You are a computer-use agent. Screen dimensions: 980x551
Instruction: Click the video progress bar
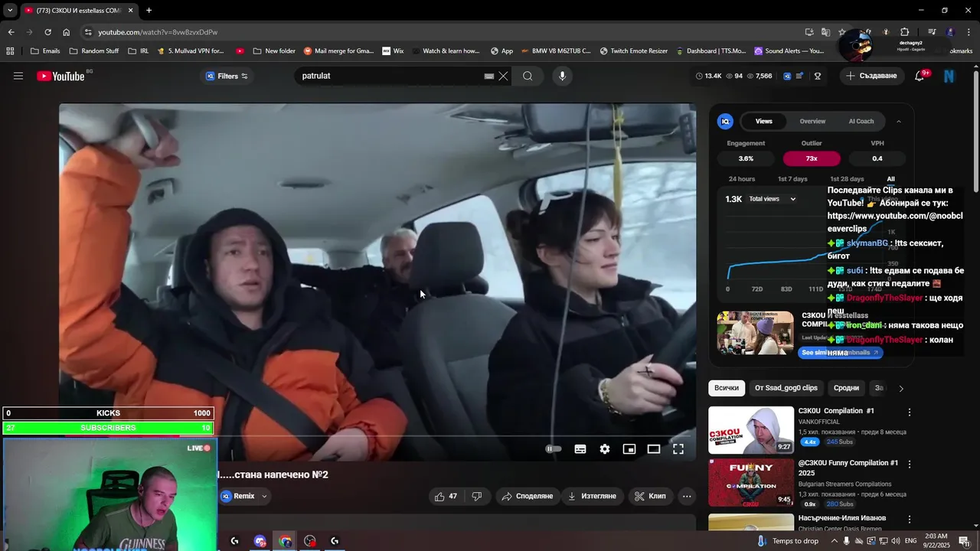(x=377, y=435)
